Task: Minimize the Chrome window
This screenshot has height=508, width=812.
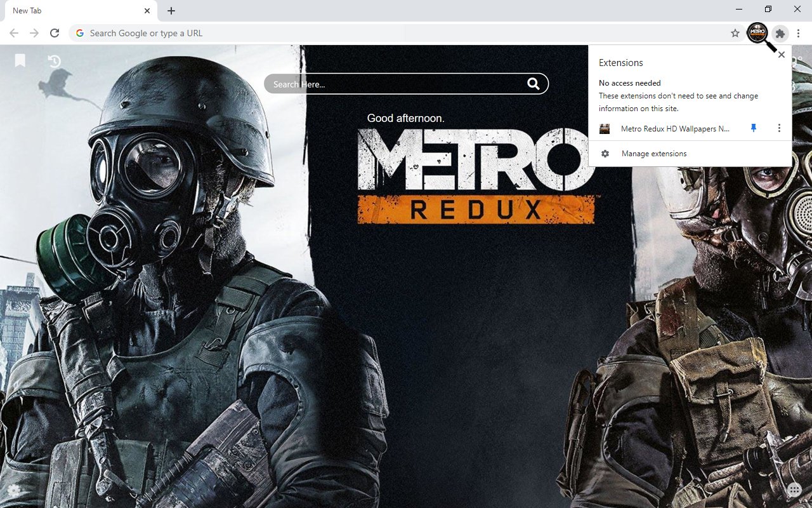Action: point(740,10)
